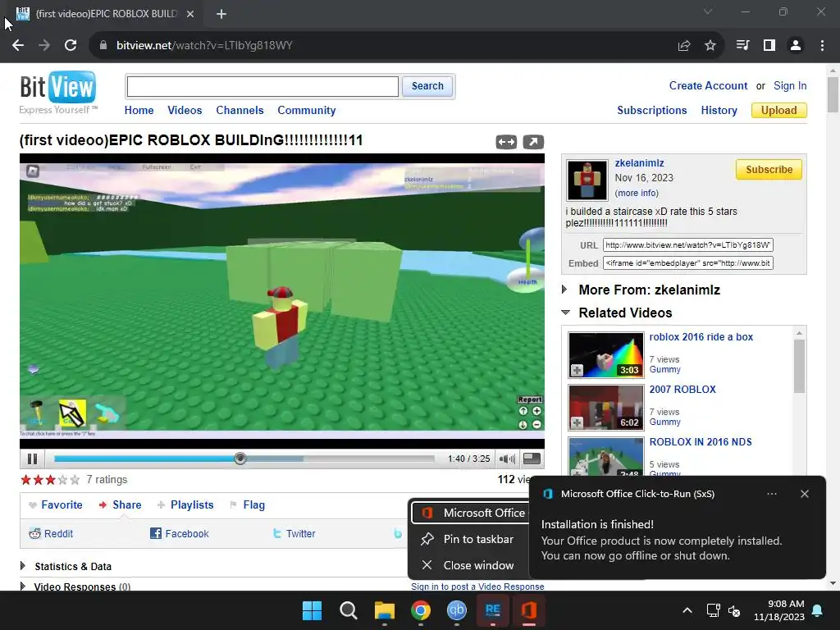
Task: Click the video seek bar playhead
Action: [240, 459]
